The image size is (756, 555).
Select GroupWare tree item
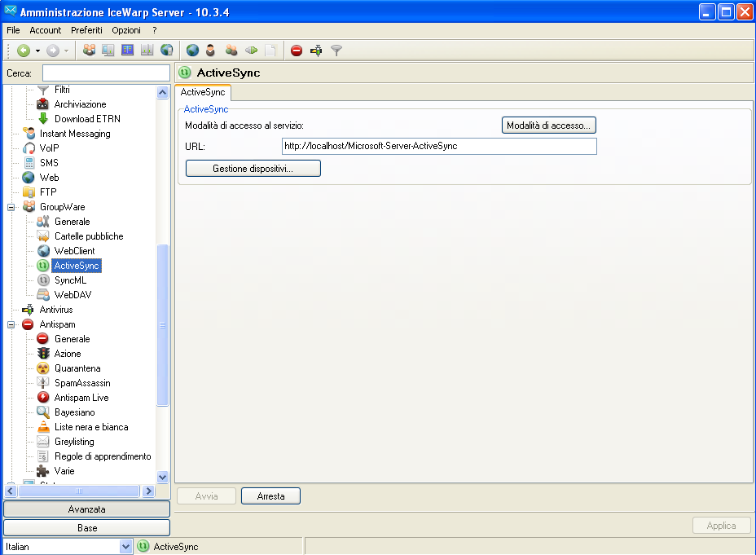[x=62, y=207]
